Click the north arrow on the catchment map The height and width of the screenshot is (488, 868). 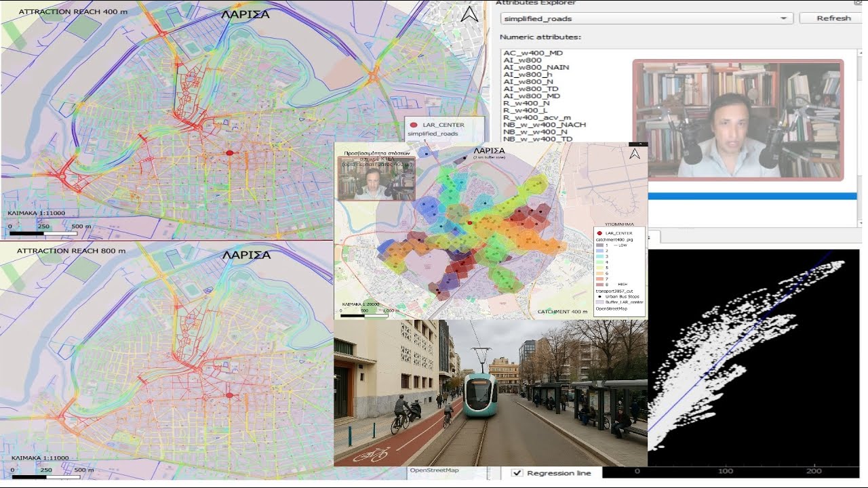pos(635,154)
